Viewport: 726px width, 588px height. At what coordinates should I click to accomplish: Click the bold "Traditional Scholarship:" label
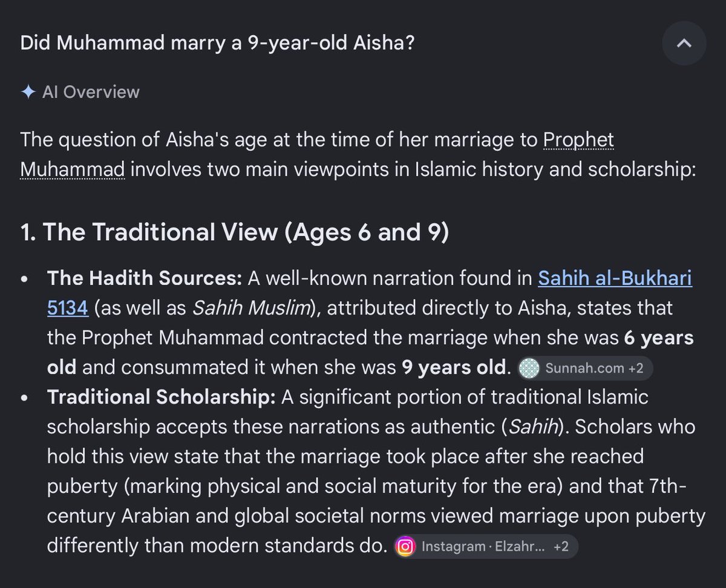click(x=162, y=397)
